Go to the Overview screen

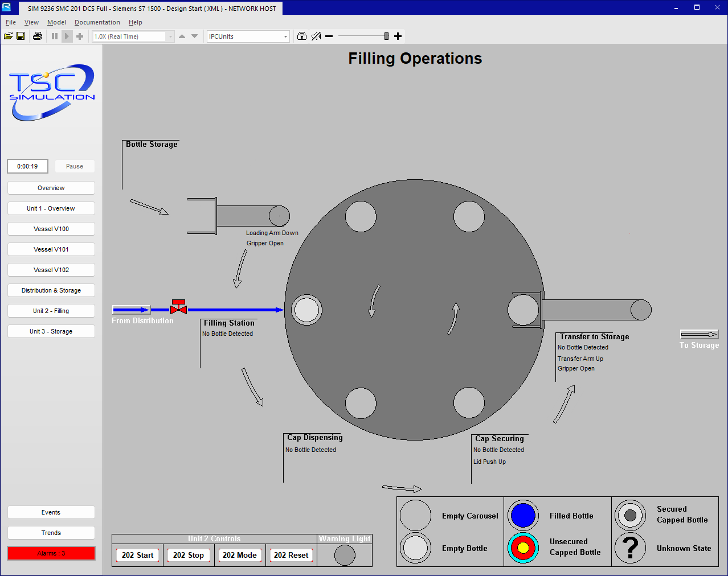[x=51, y=188]
